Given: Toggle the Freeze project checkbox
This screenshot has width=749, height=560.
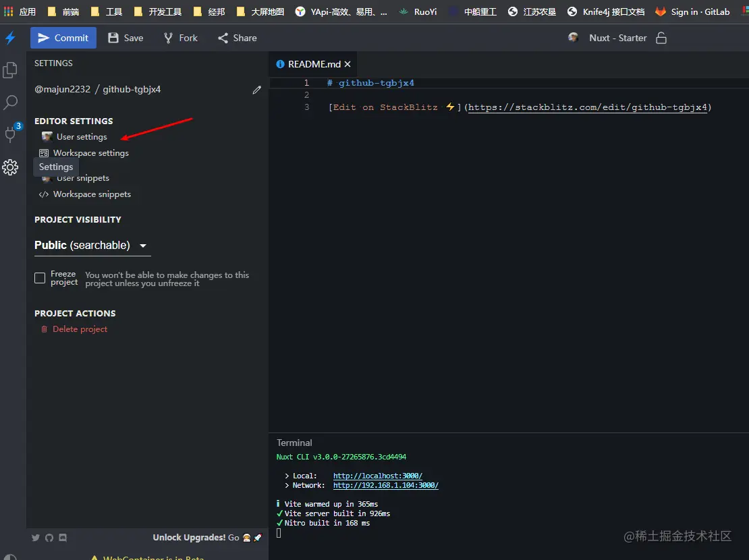Looking at the screenshot, I should pyautogui.click(x=40, y=277).
